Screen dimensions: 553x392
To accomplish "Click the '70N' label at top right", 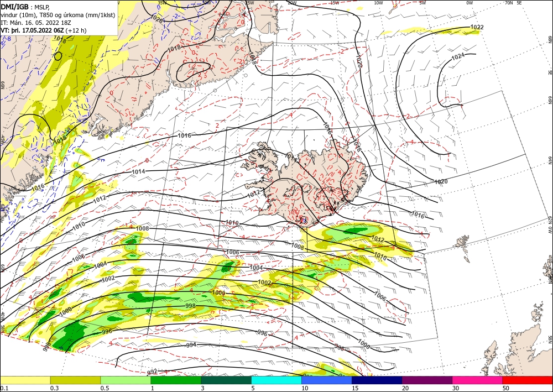I will click(509, 3).
